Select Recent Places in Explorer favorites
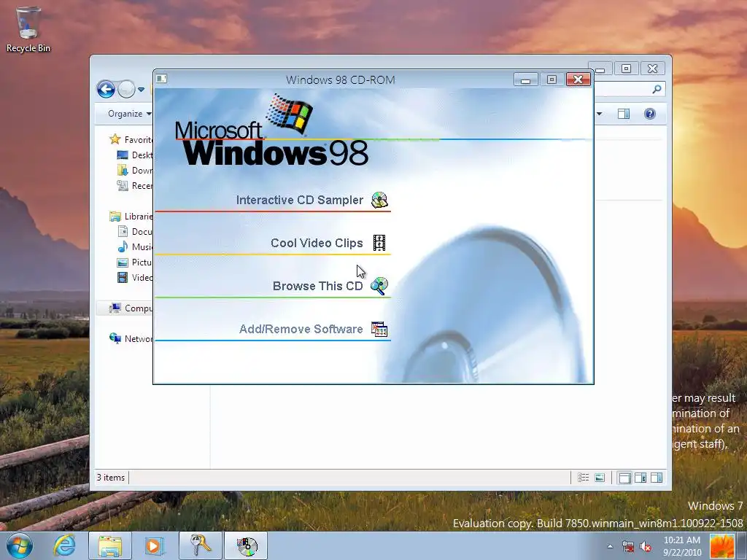Screen dimensions: 747x560 click(135, 186)
